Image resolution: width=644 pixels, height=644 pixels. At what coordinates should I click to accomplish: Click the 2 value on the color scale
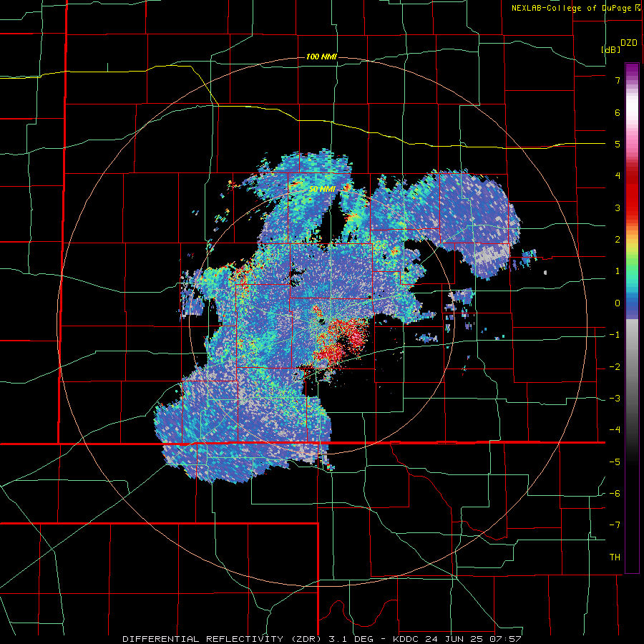(x=618, y=240)
